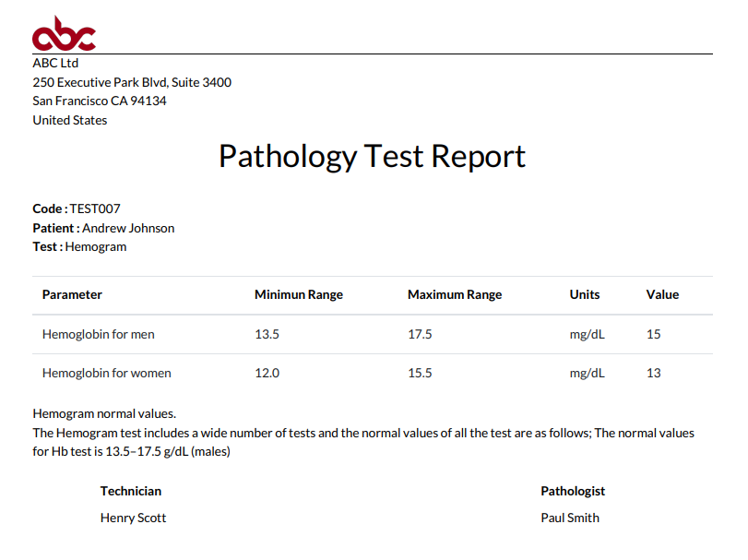This screenshot has width=748, height=560.
Task: Click the test code TEST007
Action: point(95,209)
